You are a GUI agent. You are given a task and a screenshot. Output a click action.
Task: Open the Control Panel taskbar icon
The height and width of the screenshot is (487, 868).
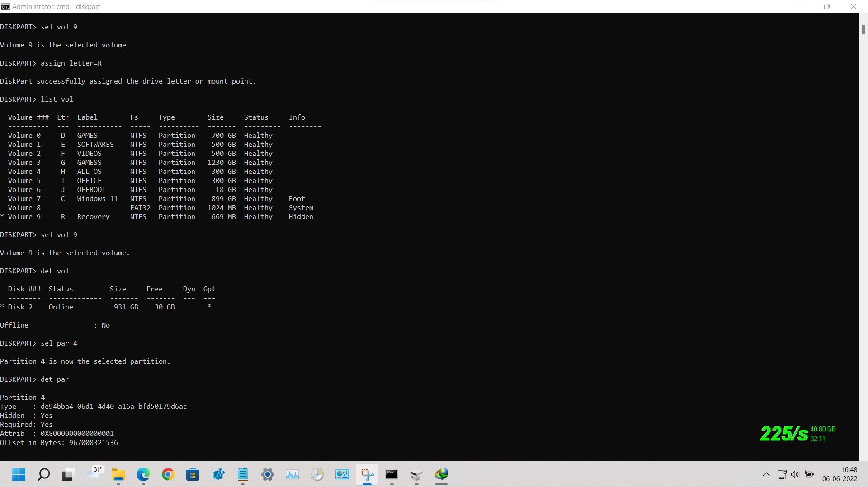(x=342, y=474)
